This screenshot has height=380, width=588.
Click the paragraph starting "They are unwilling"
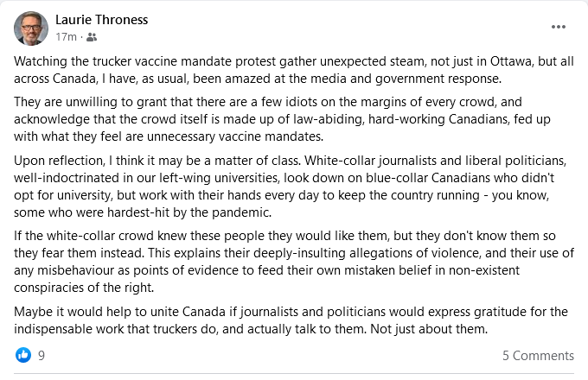point(282,119)
